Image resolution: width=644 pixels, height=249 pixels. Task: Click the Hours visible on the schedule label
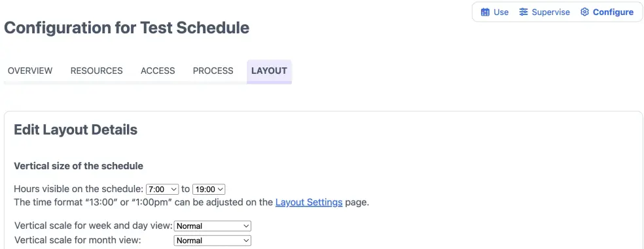coord(79,189)
